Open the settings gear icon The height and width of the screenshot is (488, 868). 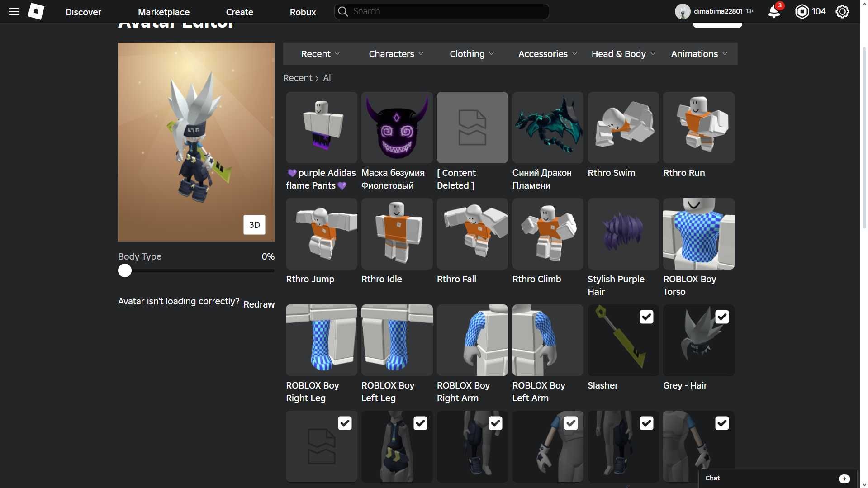tap(842, 12)
